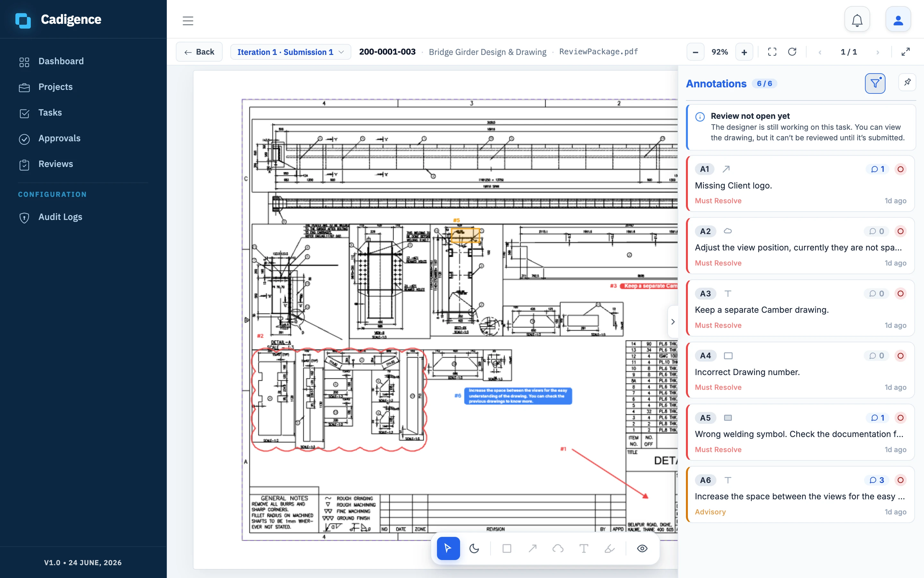924x578 pixels.
Task: Open Tasks in the sidebar
Action: [83, 112]
